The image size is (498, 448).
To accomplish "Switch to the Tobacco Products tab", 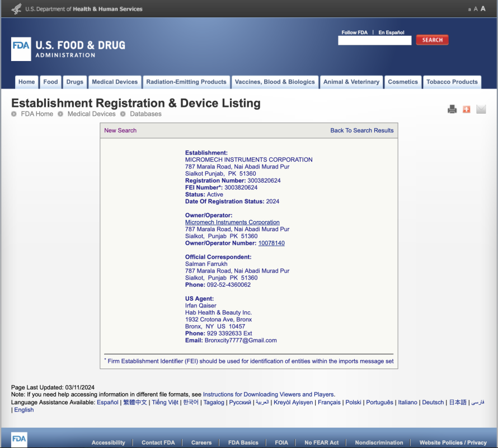I will [x=452, y=82].
